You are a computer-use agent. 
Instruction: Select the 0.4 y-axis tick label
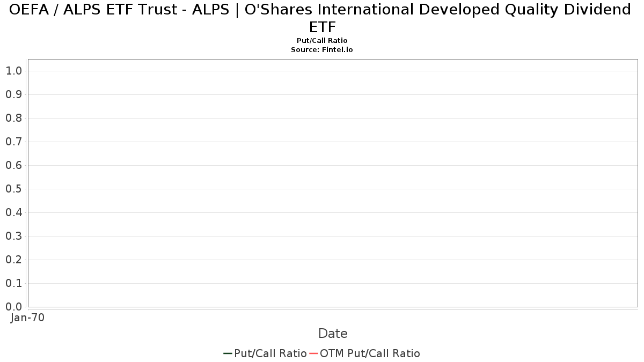[x=13, y=212]
